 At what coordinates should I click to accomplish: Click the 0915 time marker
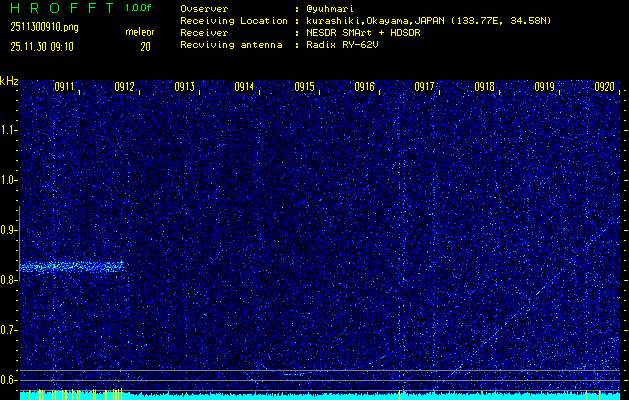(x=305, y=87)
